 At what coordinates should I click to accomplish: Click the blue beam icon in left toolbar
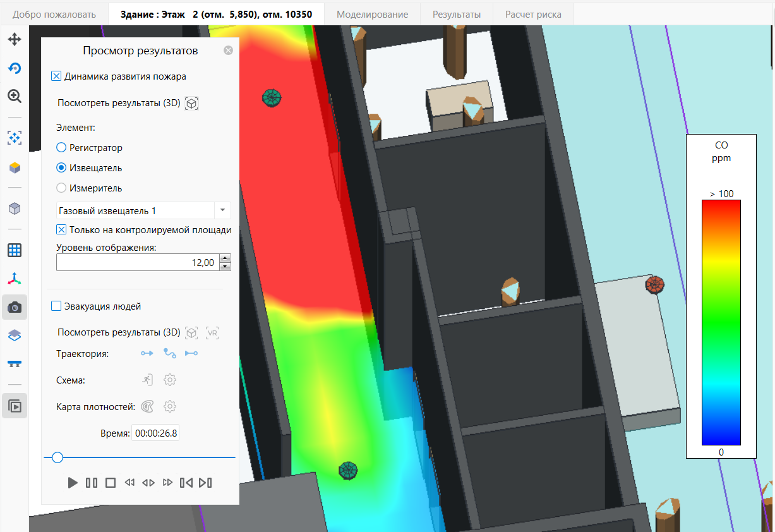click(x=14, y=363)
